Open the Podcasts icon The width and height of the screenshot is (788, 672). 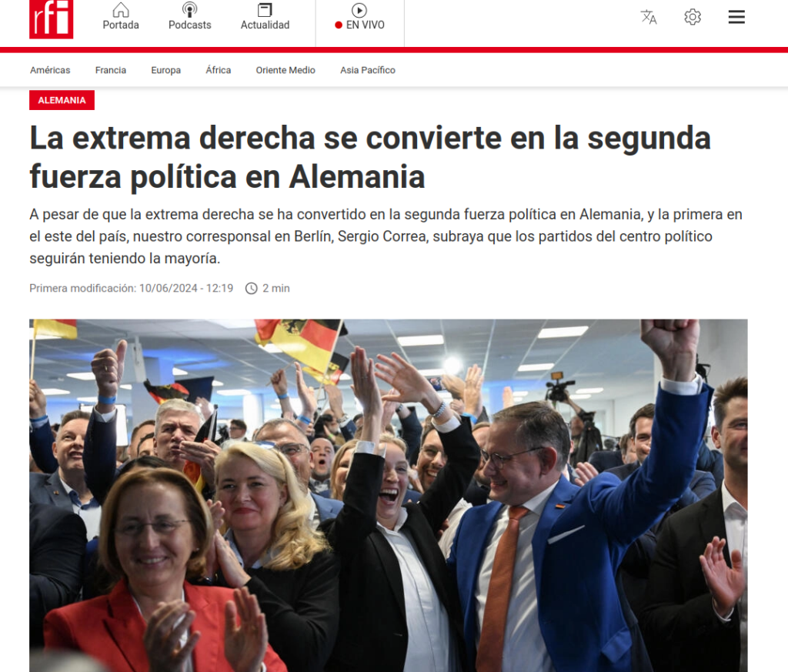click(x=189, y=9)
